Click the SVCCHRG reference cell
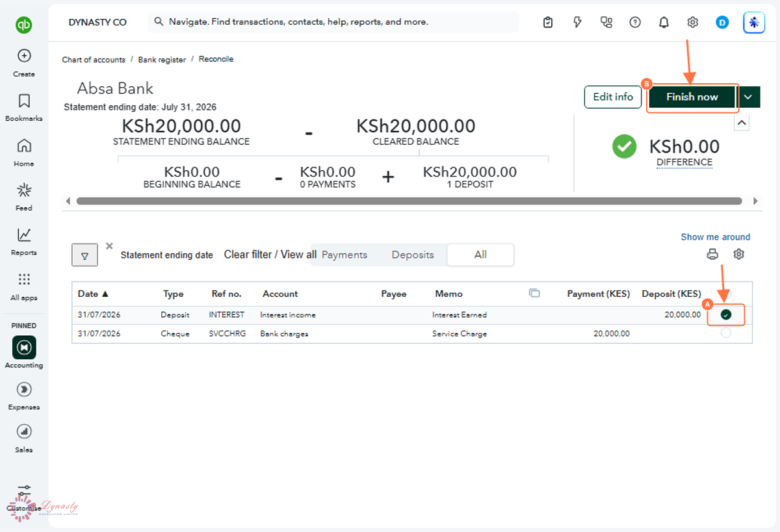Image resolution: width=780 pixels, height=532 pixels. [227, 334]
